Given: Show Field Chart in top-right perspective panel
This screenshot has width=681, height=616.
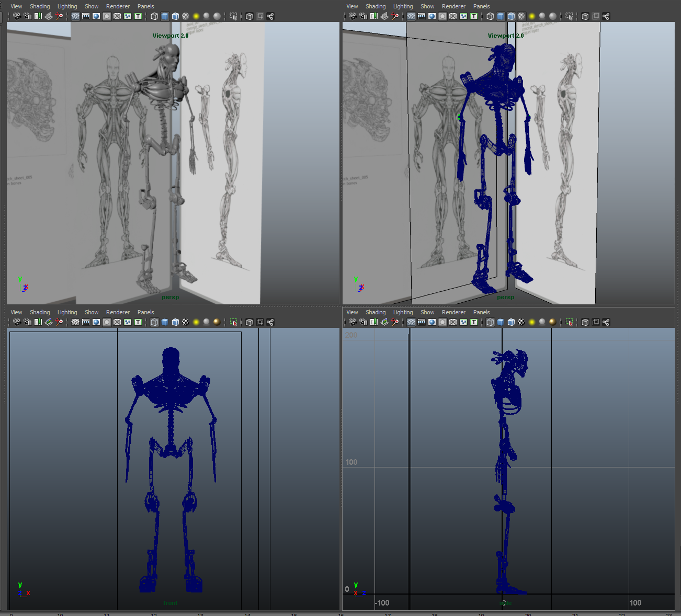Looking at the screenshot, I should click(453, 16).
